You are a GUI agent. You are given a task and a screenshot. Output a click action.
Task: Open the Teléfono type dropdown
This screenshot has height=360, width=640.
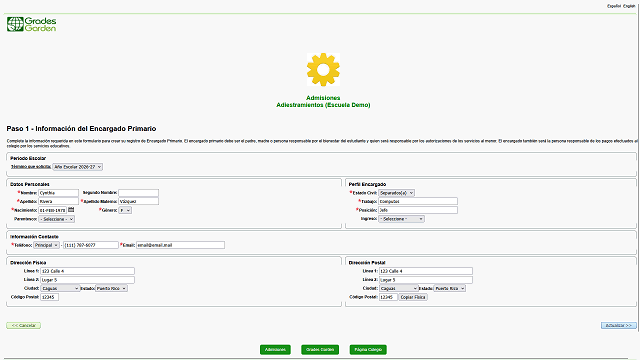tap(46, 245)
